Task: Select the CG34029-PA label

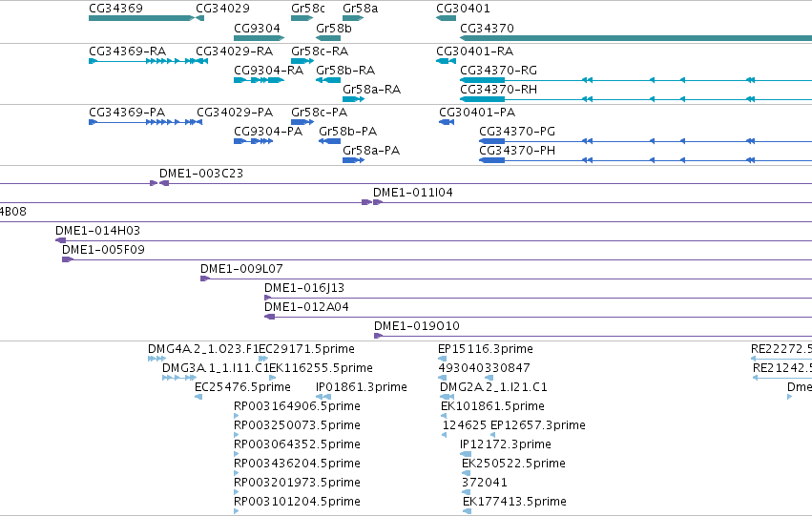Action: [235, 113]
